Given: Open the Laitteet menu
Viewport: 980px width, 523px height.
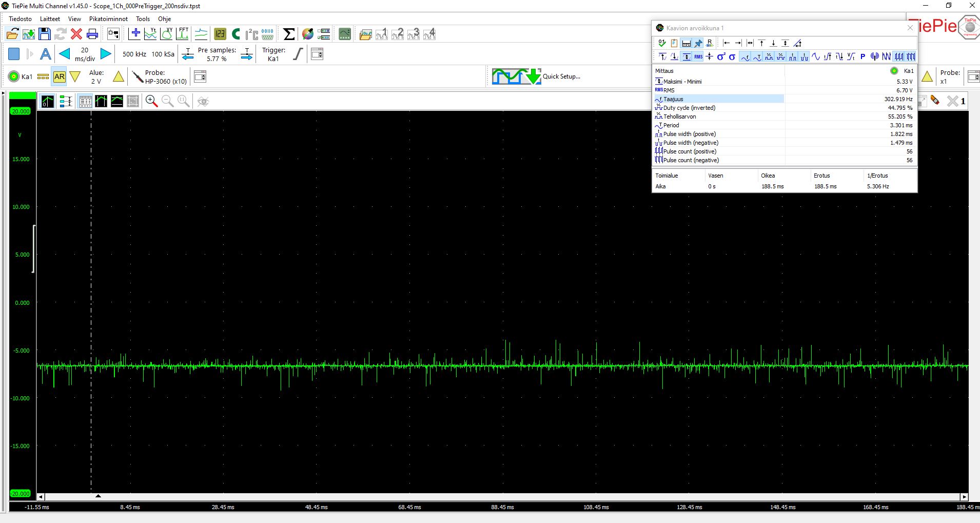Looking at the screenshot, I should (50, 19).
